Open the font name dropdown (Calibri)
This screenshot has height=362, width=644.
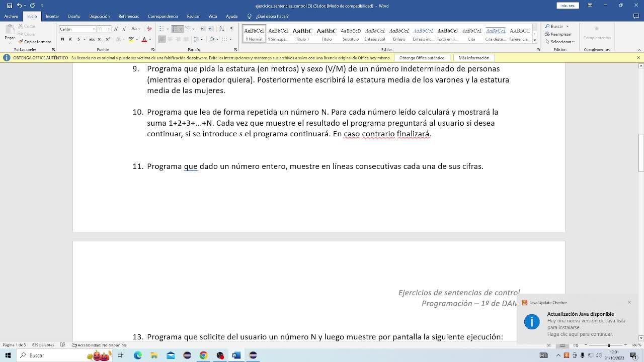(x=94, y=29)
